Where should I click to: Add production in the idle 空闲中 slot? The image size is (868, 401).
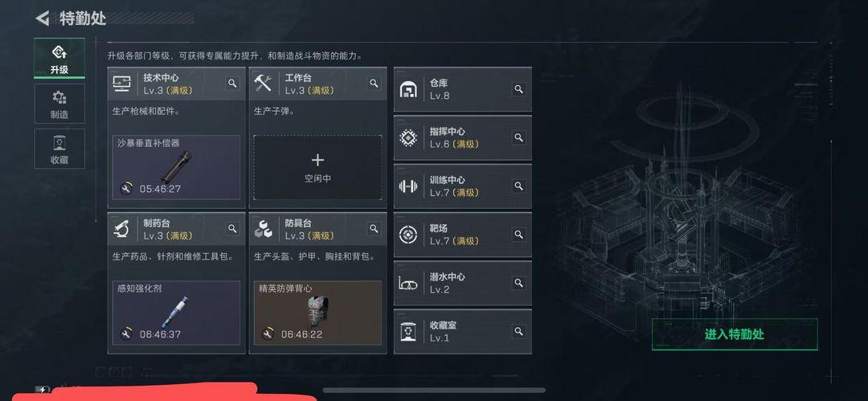[317, 168]
